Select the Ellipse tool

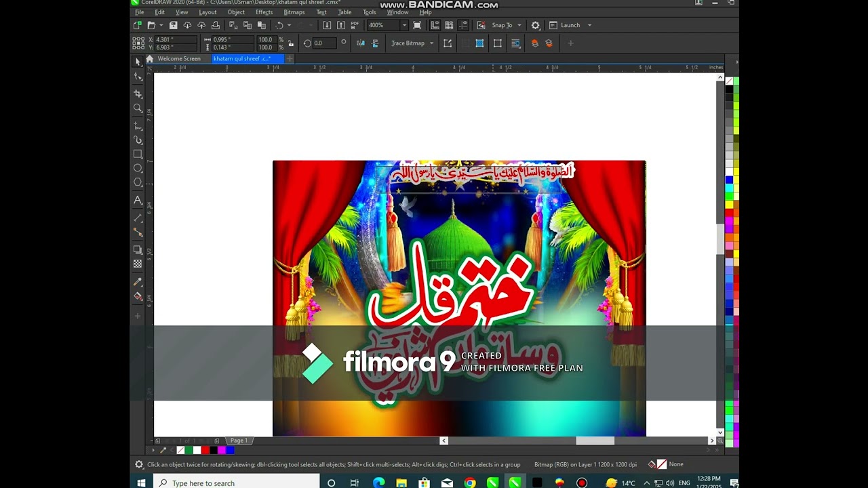138,168
